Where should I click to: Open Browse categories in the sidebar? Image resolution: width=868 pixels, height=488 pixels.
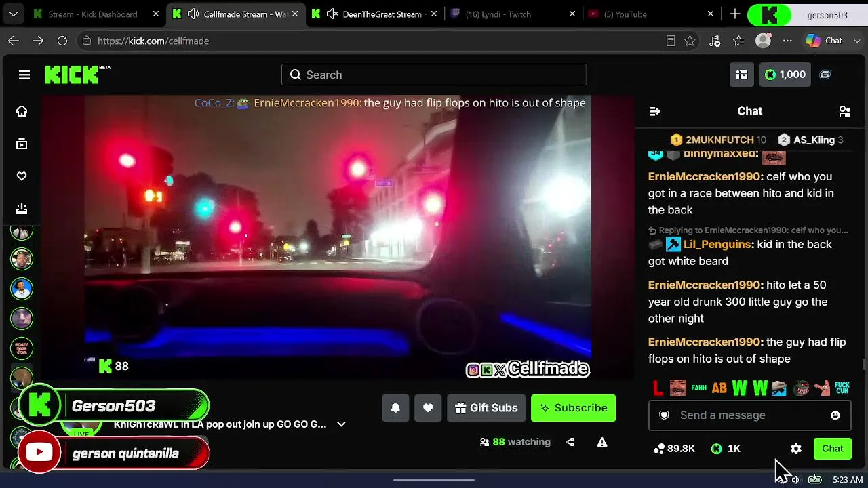tap(22, 144)
